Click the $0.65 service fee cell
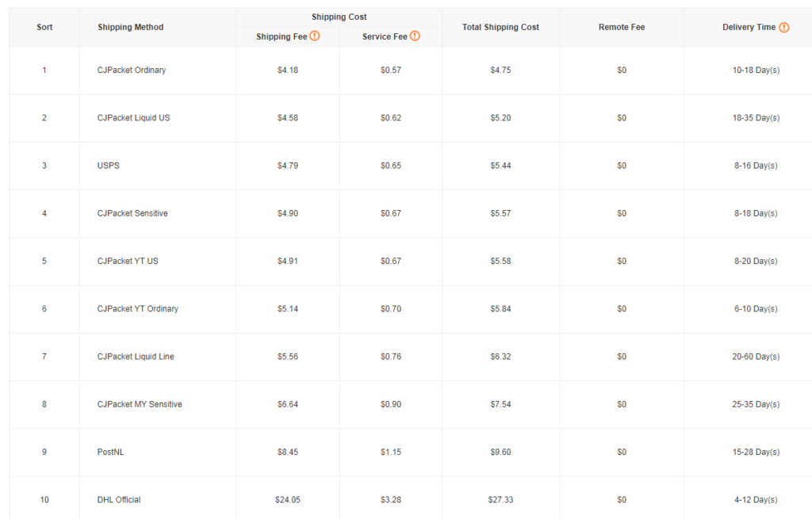 click(x=390, y=166)
